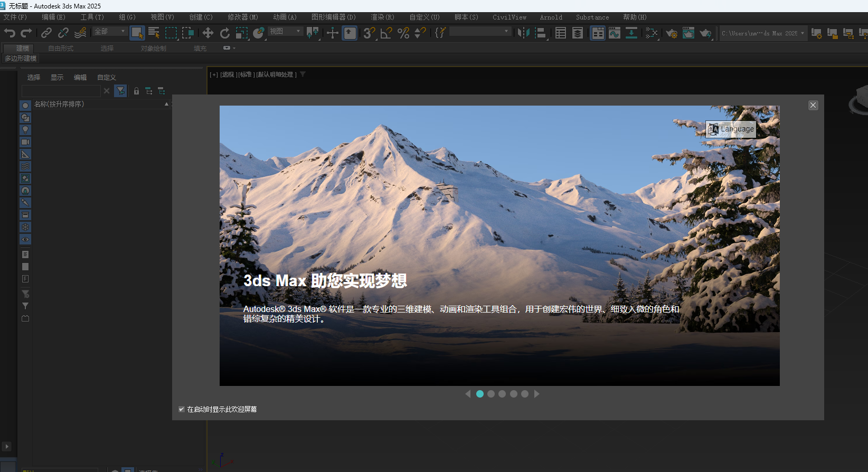The image size is (868, 472).
Task: Activate the Select and Rotate tool
Action: click(x=225, y=33)
